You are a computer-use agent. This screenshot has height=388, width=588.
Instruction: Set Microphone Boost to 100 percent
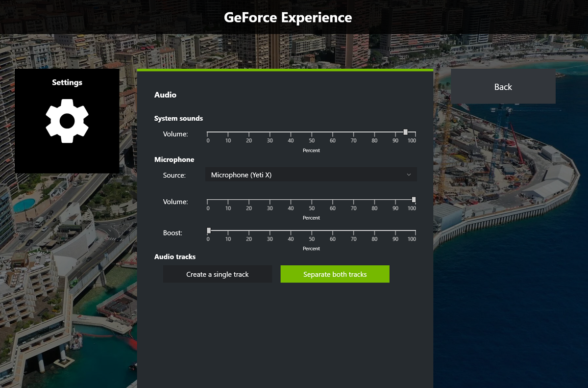(416, 231)
